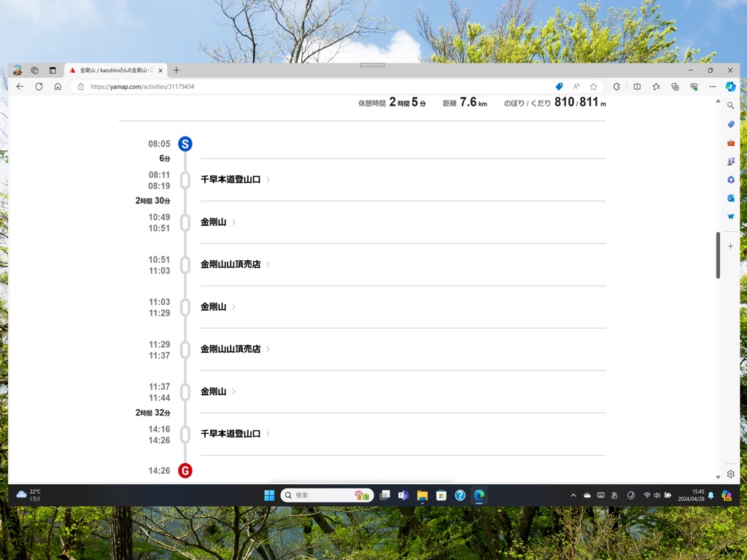The height and width of the screenshot is (560, 747).
Task: Open the vertical tabs toggle icon
Action: 53,70
